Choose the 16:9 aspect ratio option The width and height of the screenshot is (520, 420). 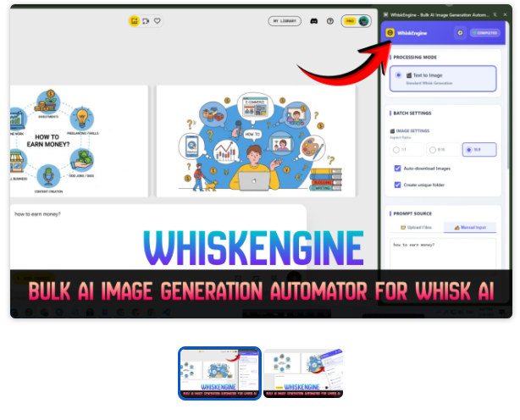(x=479, y=150)
